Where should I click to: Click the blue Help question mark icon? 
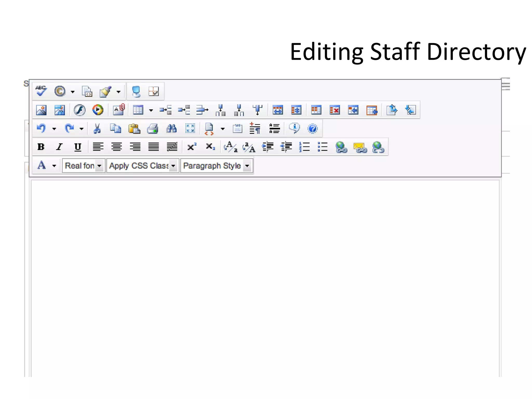(312, 129)
